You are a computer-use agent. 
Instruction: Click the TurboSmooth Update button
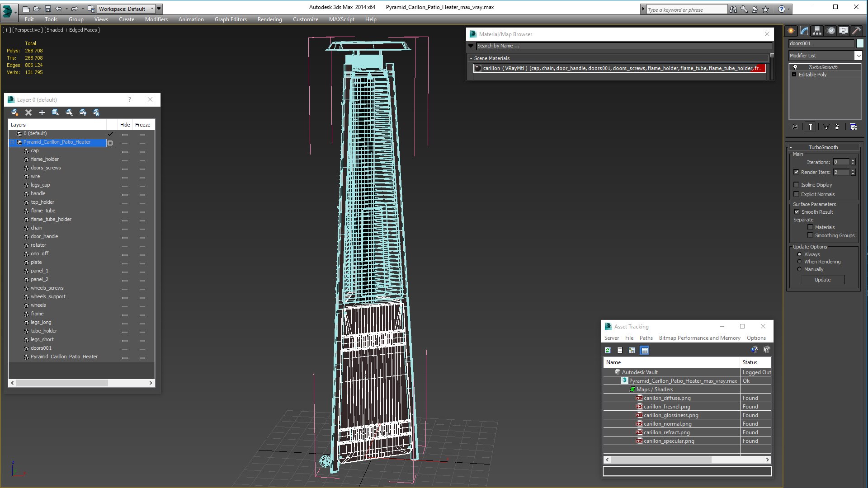coord(823,280)
